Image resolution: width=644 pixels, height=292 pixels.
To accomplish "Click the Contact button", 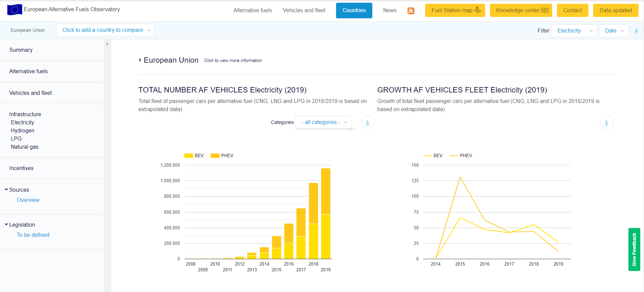I will point(573,10).
